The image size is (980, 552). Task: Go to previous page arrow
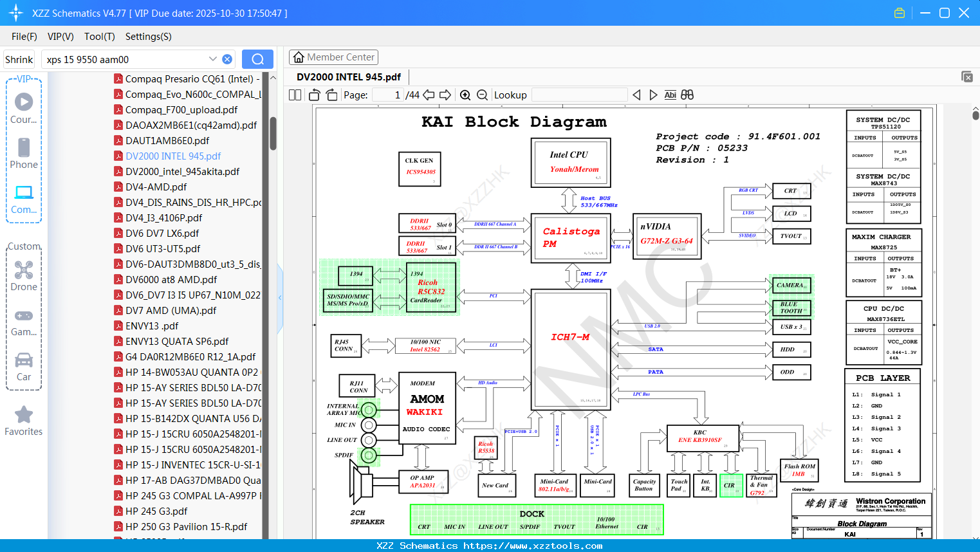coord(429,95)
